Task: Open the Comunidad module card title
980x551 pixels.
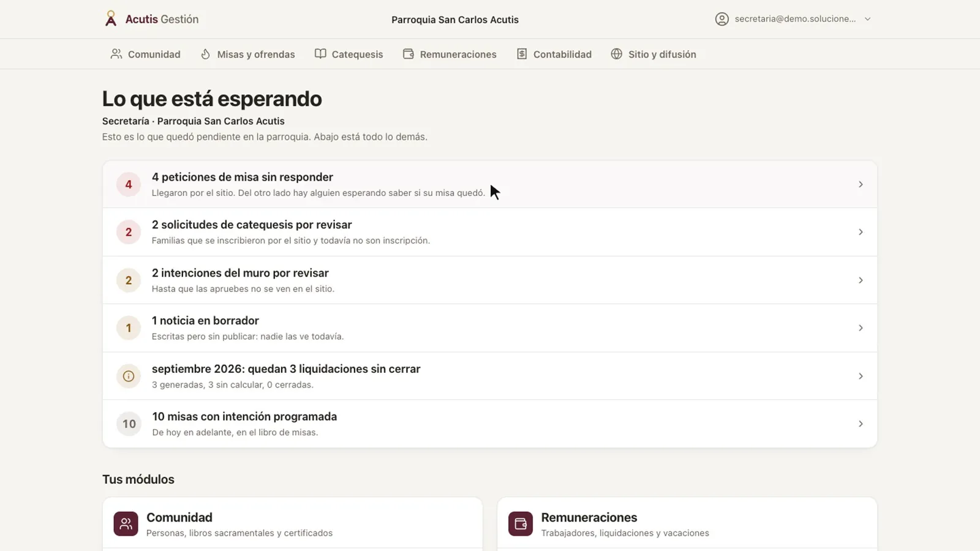Action: [179, 517]
